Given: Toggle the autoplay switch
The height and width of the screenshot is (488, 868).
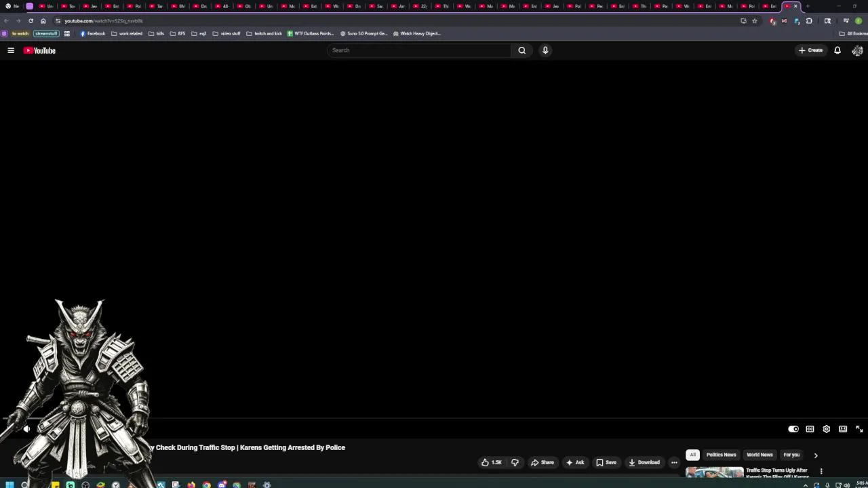Looking at the screenshot, I should coord(793,429).
